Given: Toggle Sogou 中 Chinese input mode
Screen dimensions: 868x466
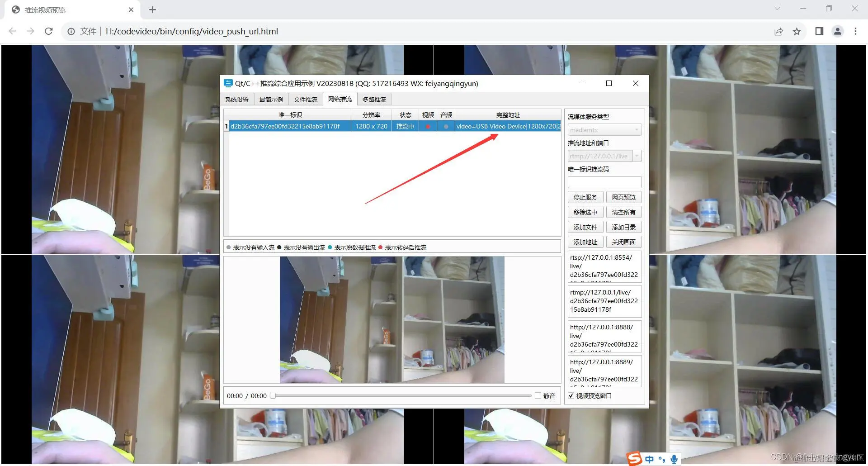Looking at the screenshot, I should [x=649, y=460].
